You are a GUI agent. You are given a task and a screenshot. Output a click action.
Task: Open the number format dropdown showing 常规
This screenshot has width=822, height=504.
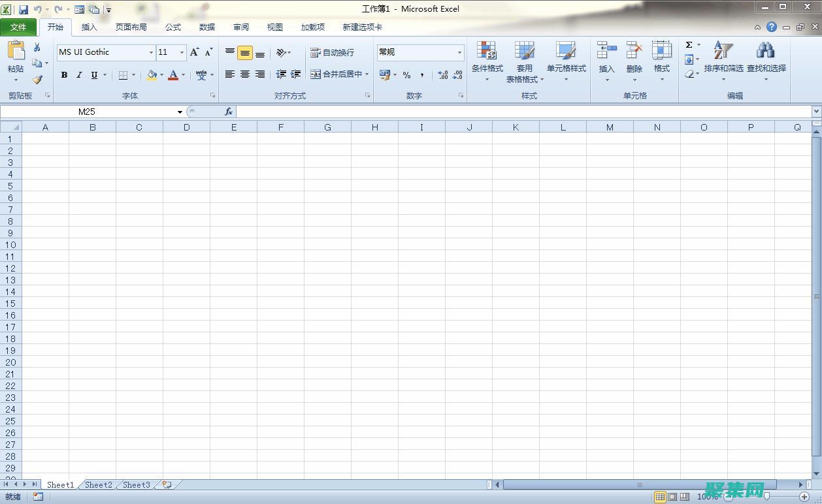pyautogui.click(x=459, y=52)
